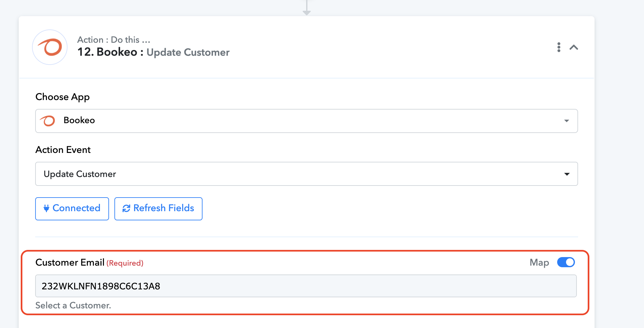Click the Select a Customer helper text
Image resolution: width=644 pixels, height=328 pixels.
click(73, 306)
